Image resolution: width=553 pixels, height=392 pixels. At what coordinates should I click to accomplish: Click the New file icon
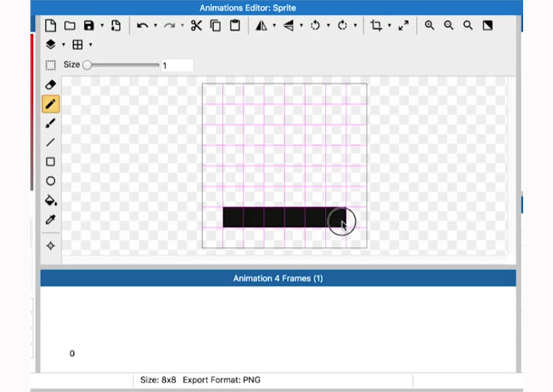[51, 25]
